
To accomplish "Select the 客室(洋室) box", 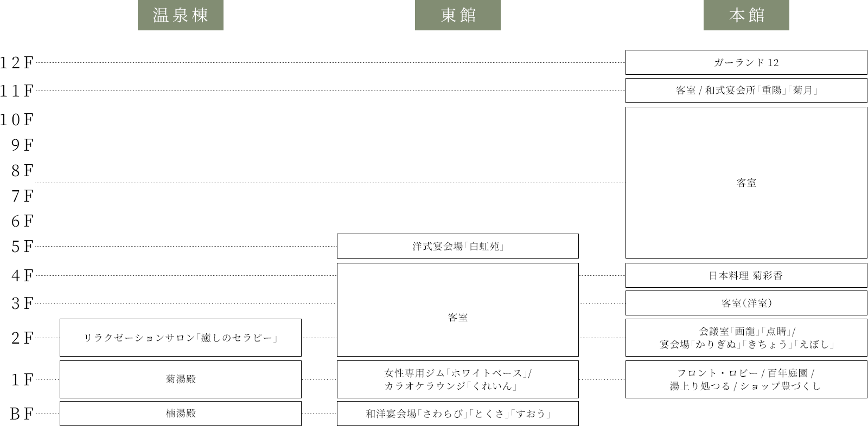I will [746, 303].
